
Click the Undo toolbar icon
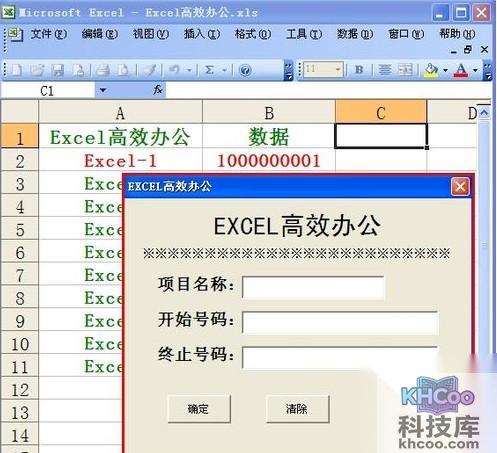(x=174, y=70)
